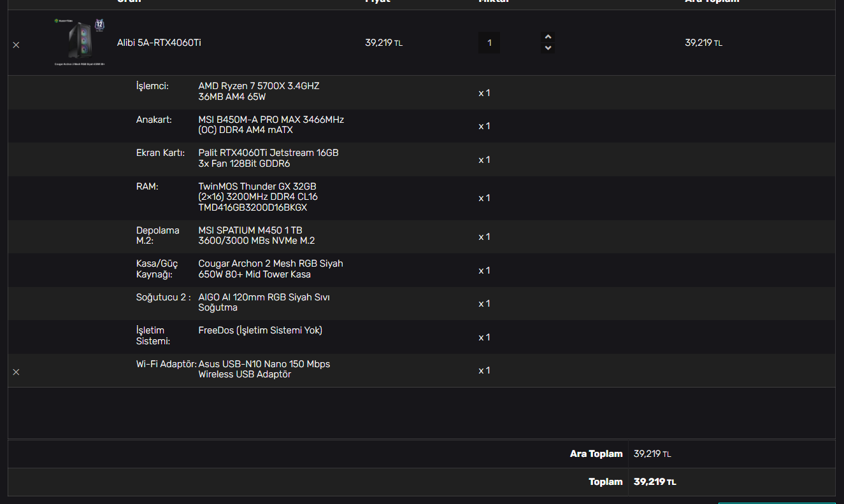Click the Cougar Archon 2 Mesh case entry
This screenshot has height=504, width=844.
click(271, 269)
